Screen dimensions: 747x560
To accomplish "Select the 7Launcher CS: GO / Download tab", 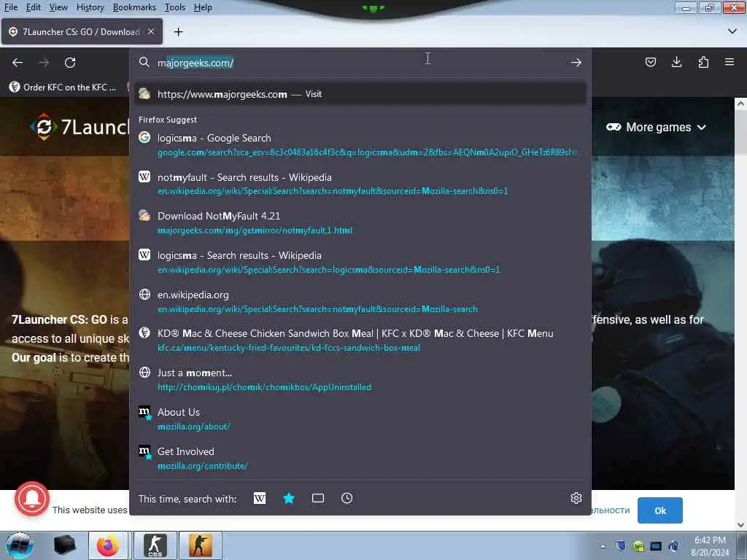I will 82,32.
